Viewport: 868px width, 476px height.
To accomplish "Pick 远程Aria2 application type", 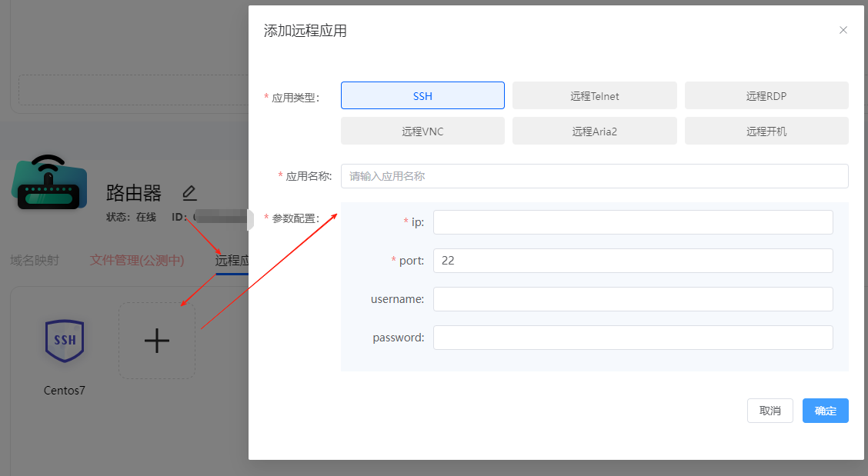I will tap(594, 131).
